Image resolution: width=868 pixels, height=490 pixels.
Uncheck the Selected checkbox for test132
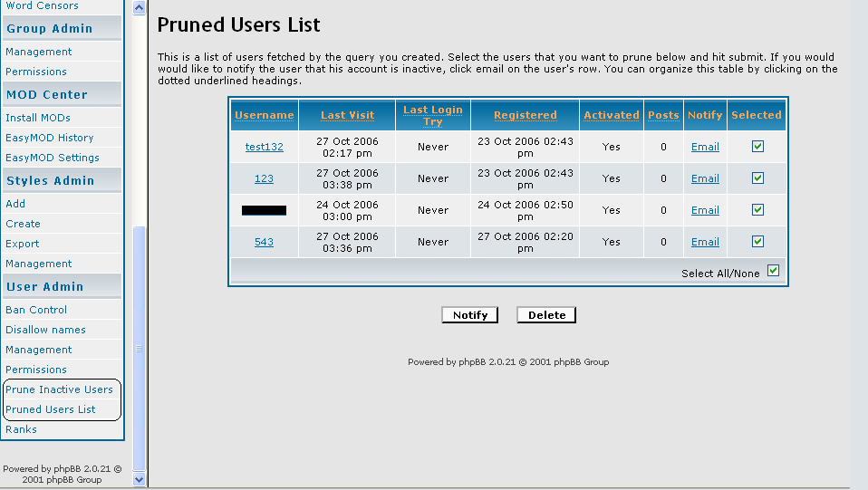[757, 147]
